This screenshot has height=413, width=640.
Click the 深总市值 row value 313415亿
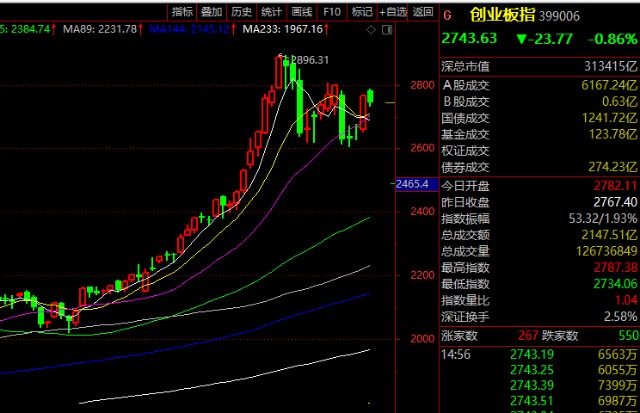click(x=610, y=66)
